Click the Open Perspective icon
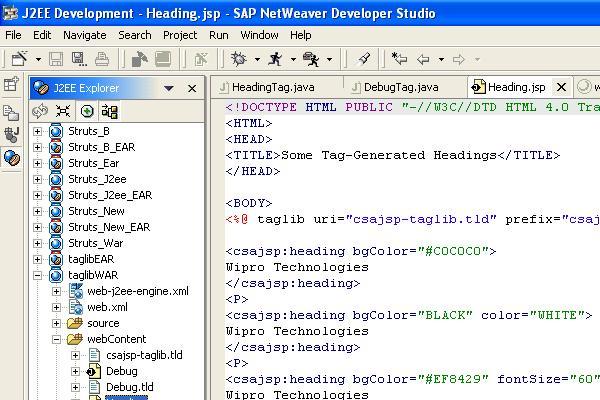600x400 pixels. coord(12,86)
